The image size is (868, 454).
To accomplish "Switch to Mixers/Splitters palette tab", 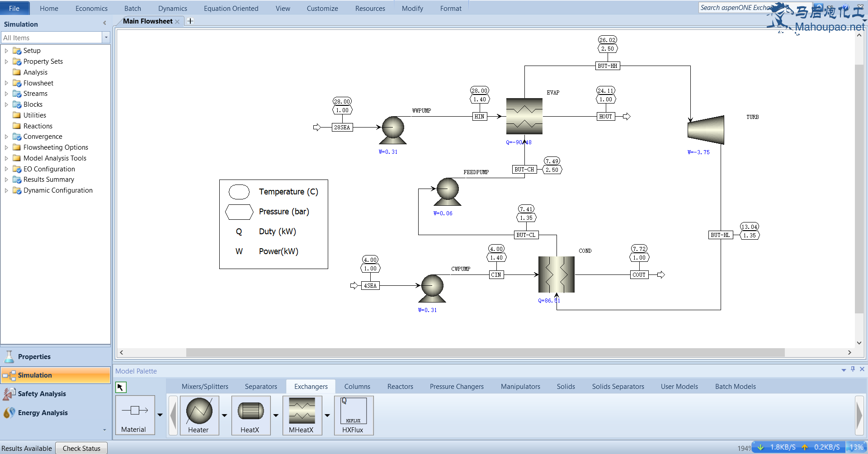I will (205, 386).
